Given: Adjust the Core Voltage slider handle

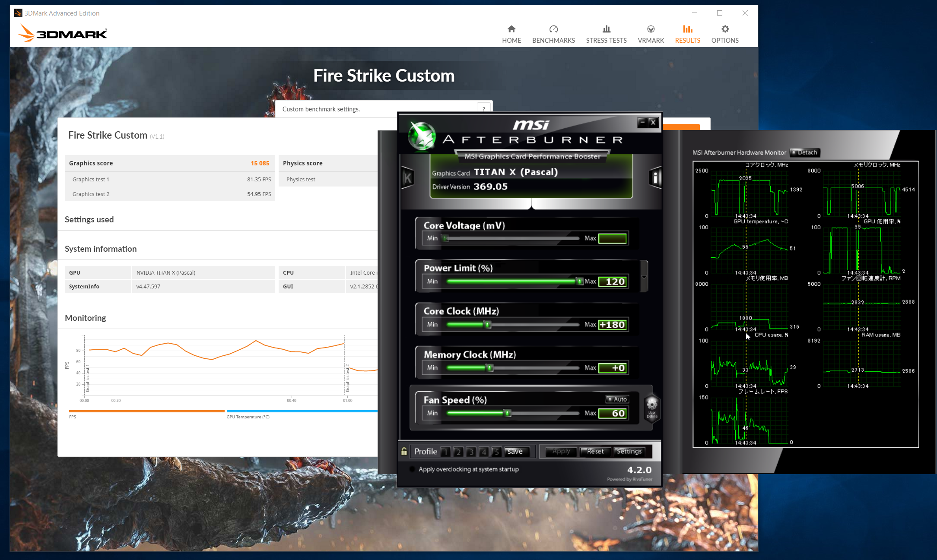Looking at the screenshot, I should click(x=445, y=238).
